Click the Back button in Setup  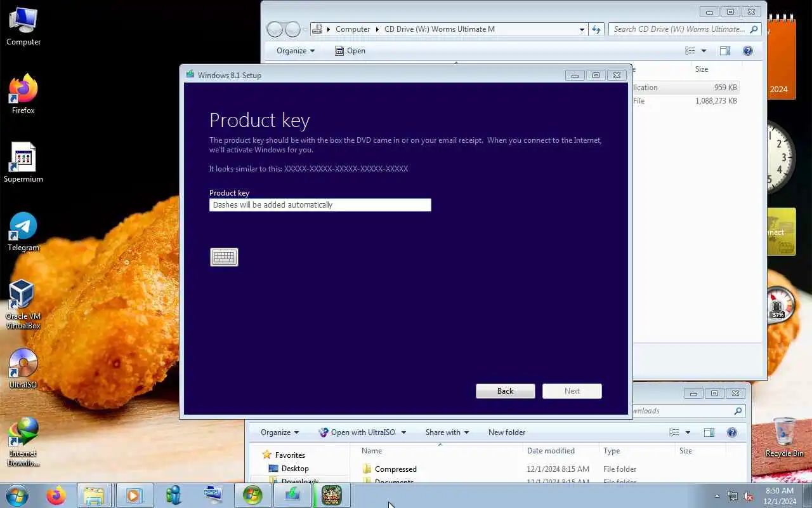pos(506,391)
